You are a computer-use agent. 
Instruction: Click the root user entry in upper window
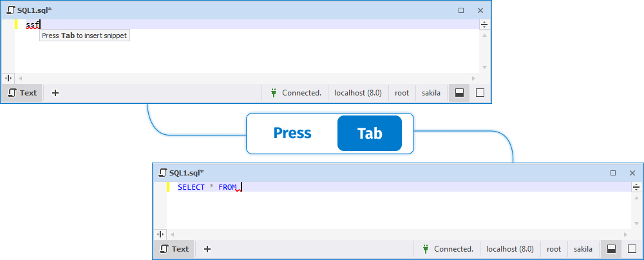402,93
